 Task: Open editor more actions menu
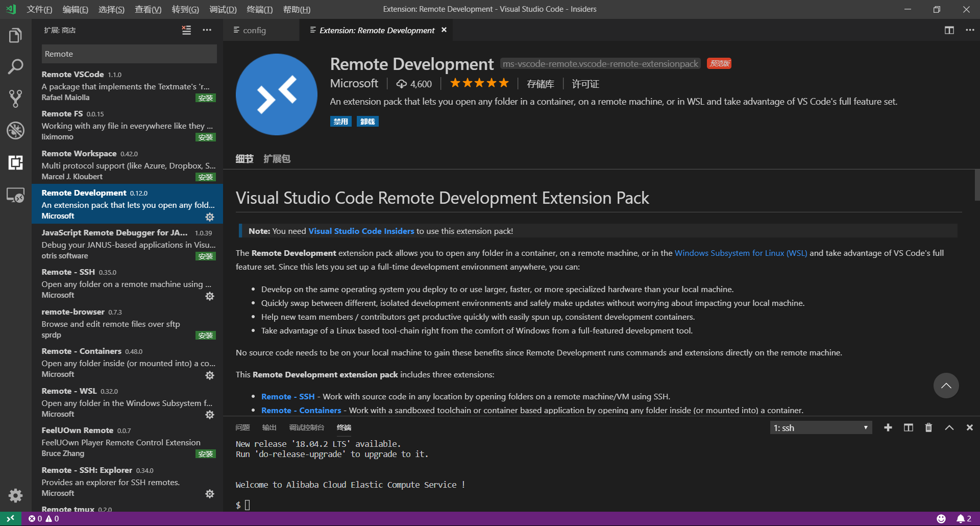[x=970, y=30]
